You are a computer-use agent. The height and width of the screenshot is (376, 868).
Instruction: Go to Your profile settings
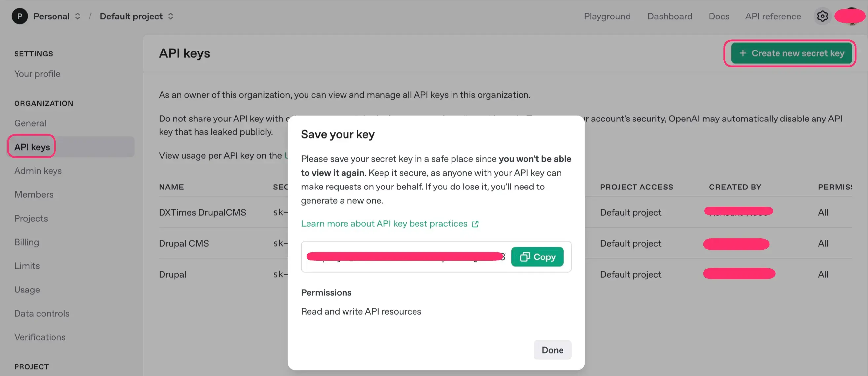[x=37, y=74]
